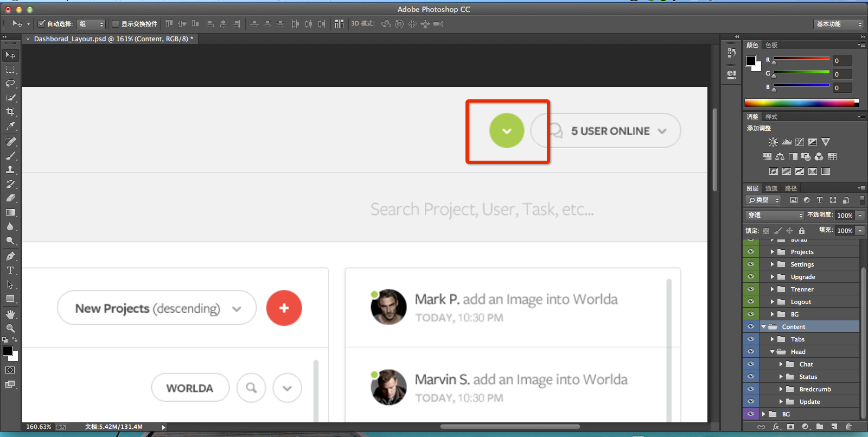The image size is (868, 437).
Task: Add a Hue/Saturation adjustment
Action: 767,157
